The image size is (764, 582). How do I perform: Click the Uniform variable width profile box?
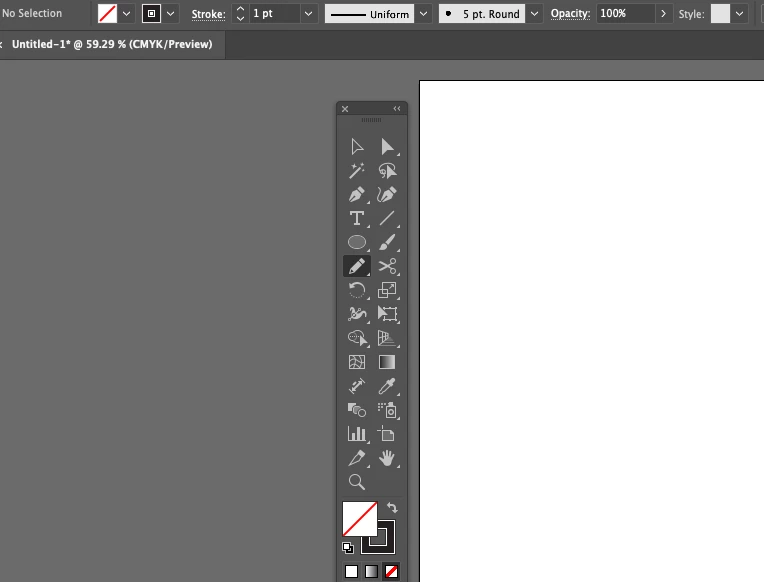(x=370, y=14)
